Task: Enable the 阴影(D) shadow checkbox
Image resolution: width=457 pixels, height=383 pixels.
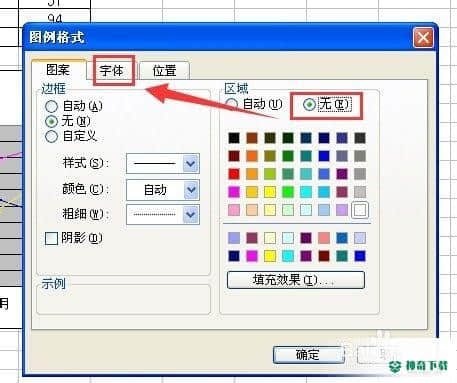Action: coord(51,238)
